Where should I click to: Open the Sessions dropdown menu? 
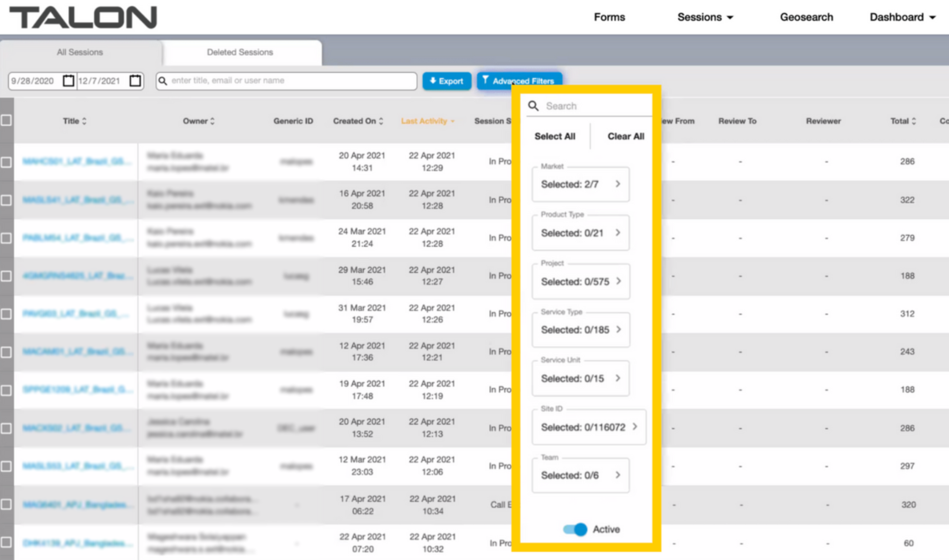pos(705,18)
